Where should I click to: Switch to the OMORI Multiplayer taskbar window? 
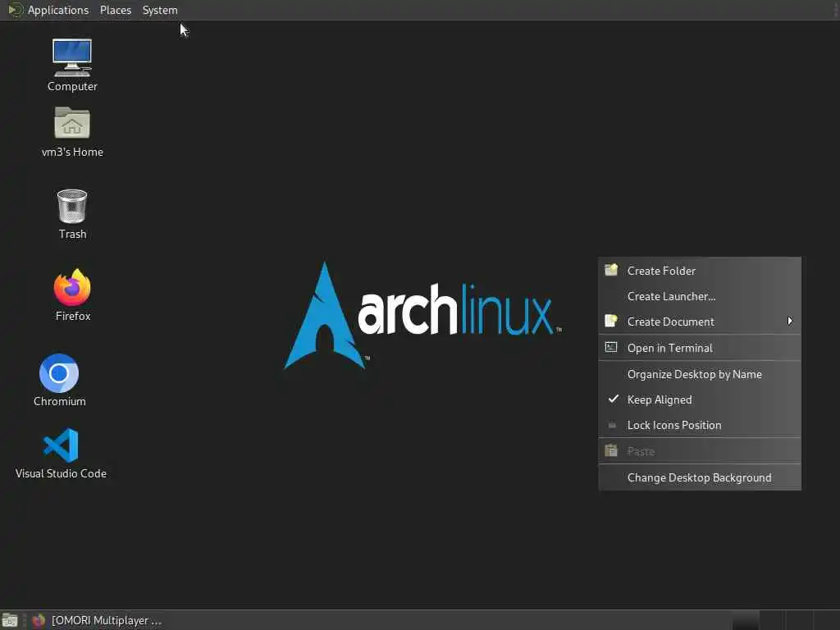click(x=97, y=620)
